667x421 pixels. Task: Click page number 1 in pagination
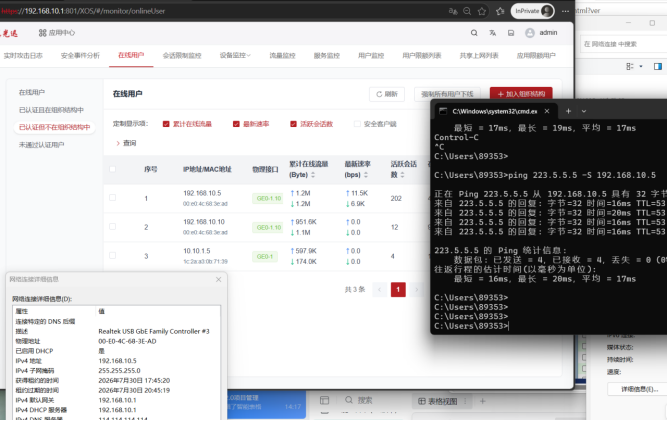point(398,290)
